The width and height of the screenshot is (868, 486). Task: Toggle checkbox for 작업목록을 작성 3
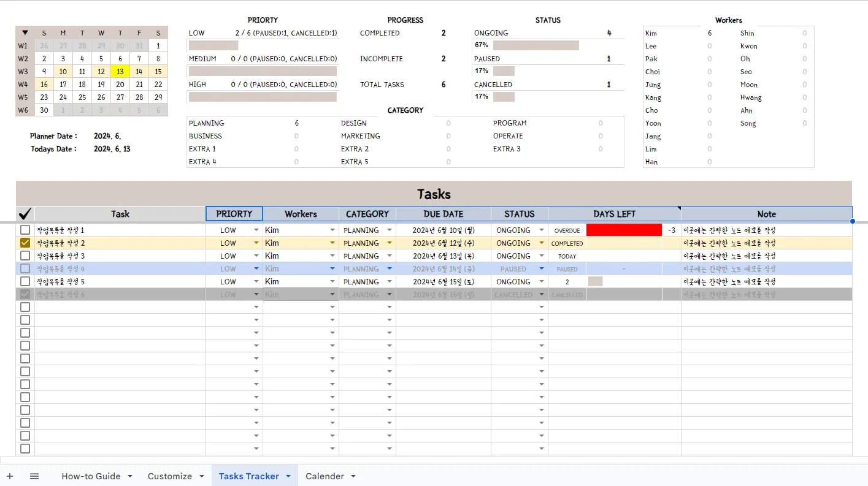coord(25,256)
